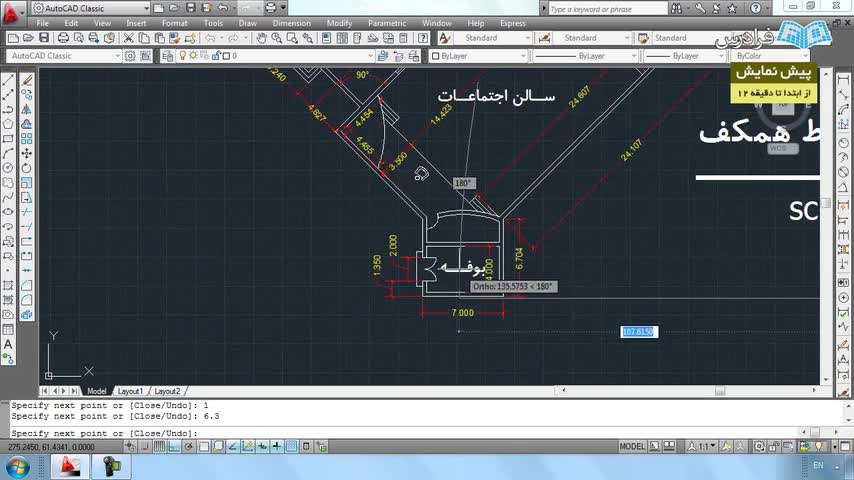854x480 pixels.
Task: Select the Line tool in Draw toolbar
Action: tap(8, 80)
